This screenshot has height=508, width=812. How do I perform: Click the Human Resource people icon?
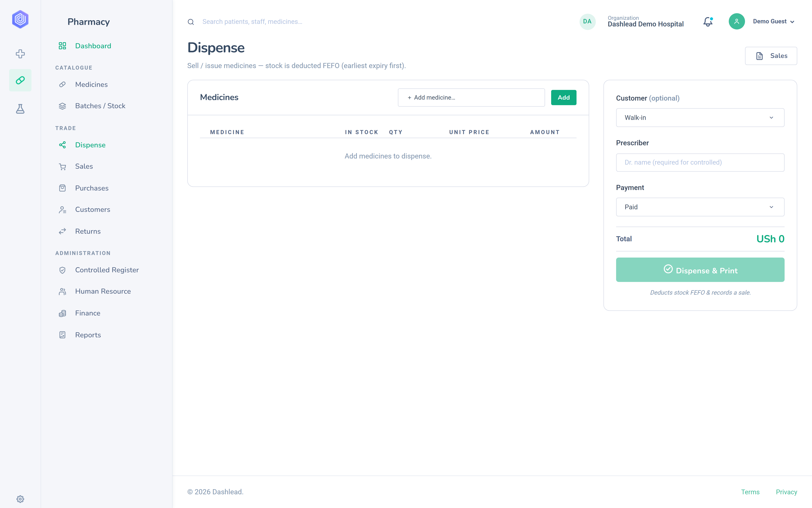point(62,292)
